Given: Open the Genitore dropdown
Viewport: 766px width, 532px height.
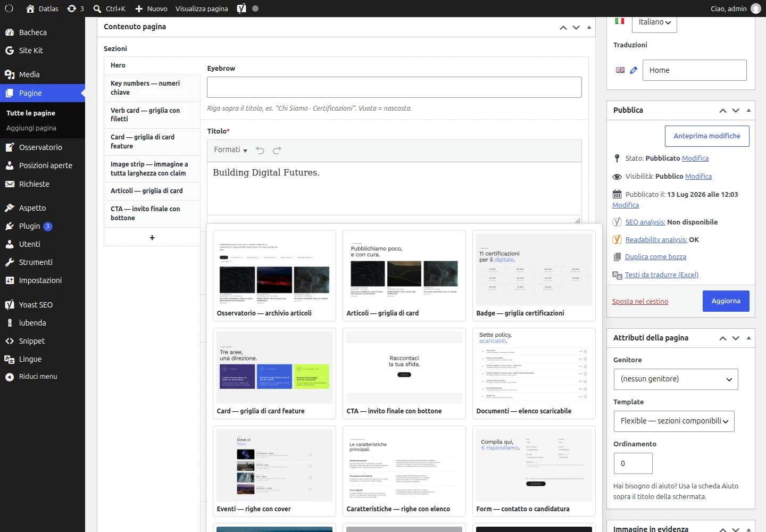Looking at the screenshot, I should tap(676, 379).
